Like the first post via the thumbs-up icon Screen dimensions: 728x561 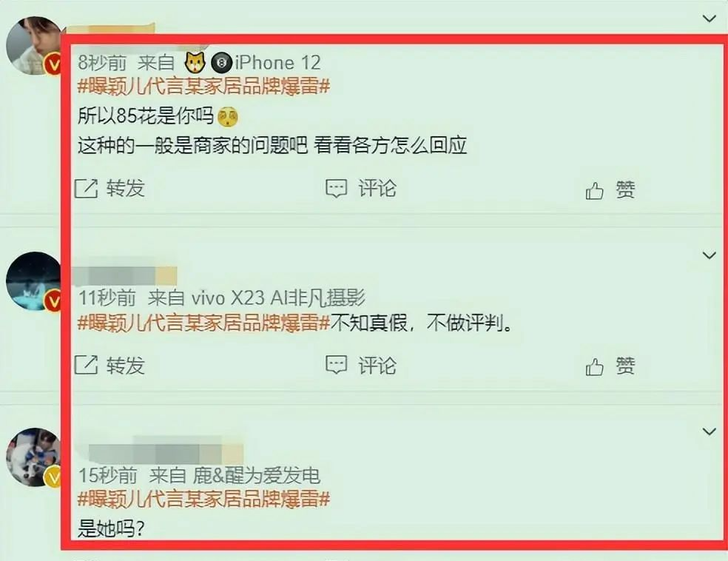tap(594, 190)
